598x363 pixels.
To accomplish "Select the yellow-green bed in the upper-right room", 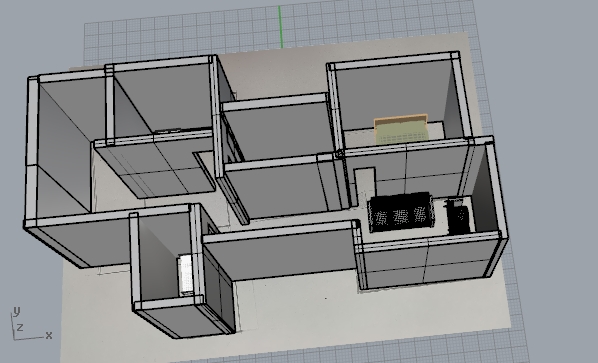I will 401,129.
